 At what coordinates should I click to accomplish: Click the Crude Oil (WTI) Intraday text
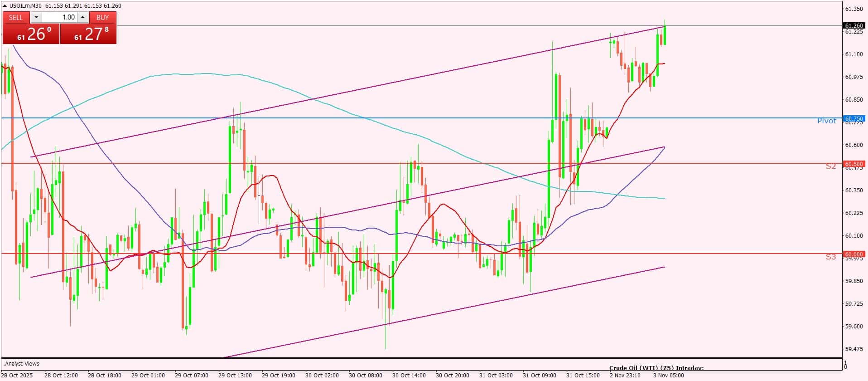click(656, 368)
